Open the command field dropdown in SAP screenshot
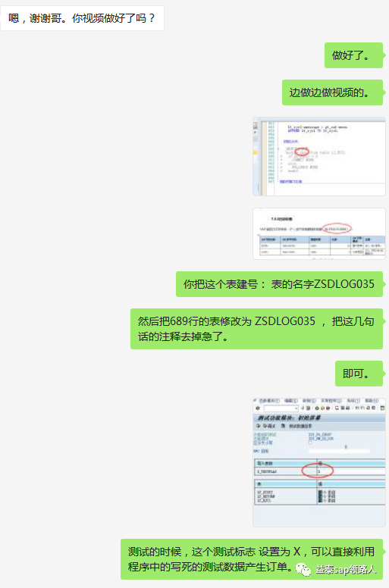Viewport: 389px width, 588px height. coord(296,408)
